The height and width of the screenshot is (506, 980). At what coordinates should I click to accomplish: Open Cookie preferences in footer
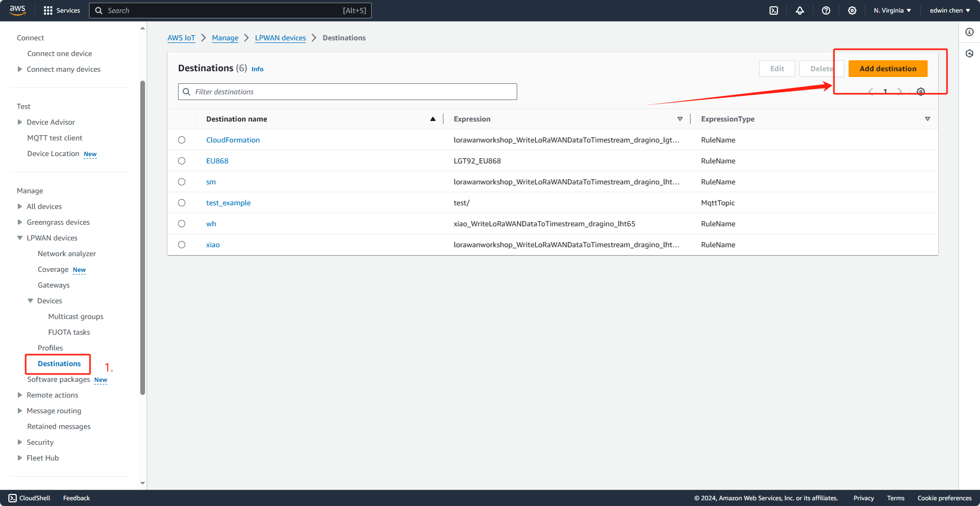click(x=944, y=498)
